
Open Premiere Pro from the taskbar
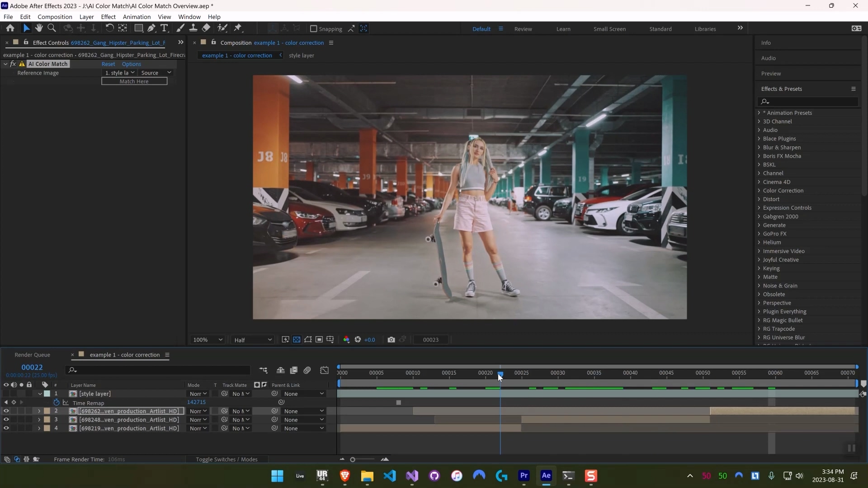[524, 475]
